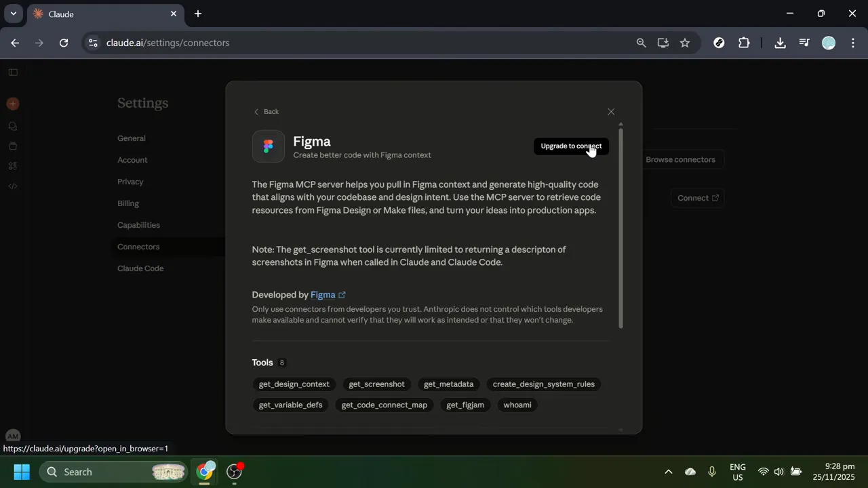Open Chrome three-dot menu

tap(852, 43)
